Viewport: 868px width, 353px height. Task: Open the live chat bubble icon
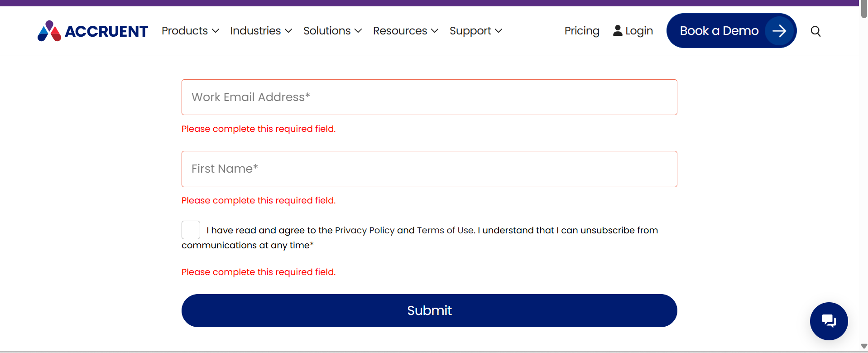829,321
